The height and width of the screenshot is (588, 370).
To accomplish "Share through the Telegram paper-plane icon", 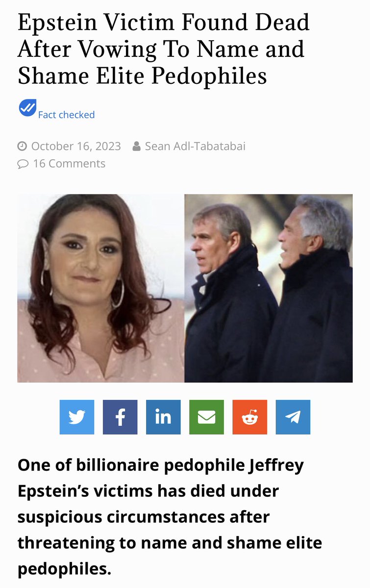I will point(293,417).
